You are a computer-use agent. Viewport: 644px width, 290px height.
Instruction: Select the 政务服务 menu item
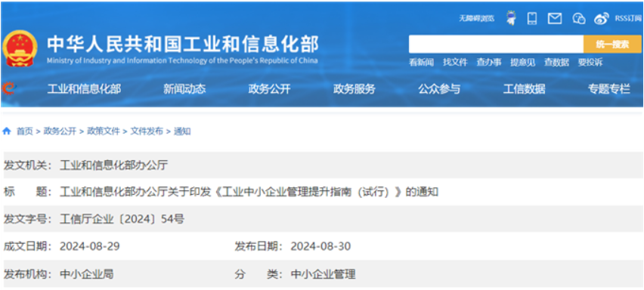click(355, 89)
